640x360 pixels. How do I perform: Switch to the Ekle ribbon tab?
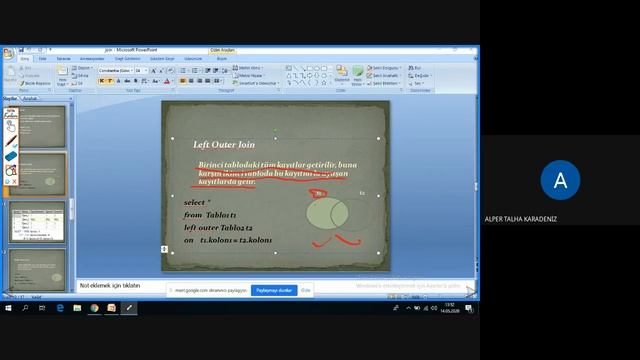click(x=42, y=58)
